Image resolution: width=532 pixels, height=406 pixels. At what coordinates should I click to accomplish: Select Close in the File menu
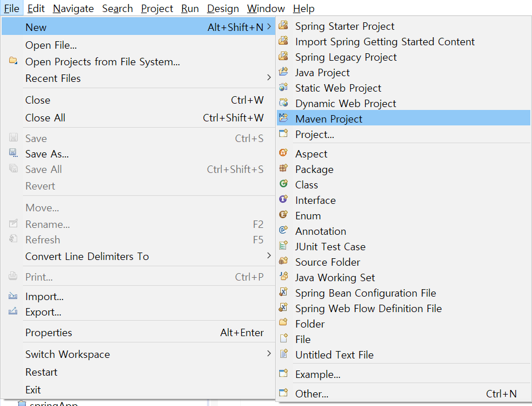tap(138, 100)
